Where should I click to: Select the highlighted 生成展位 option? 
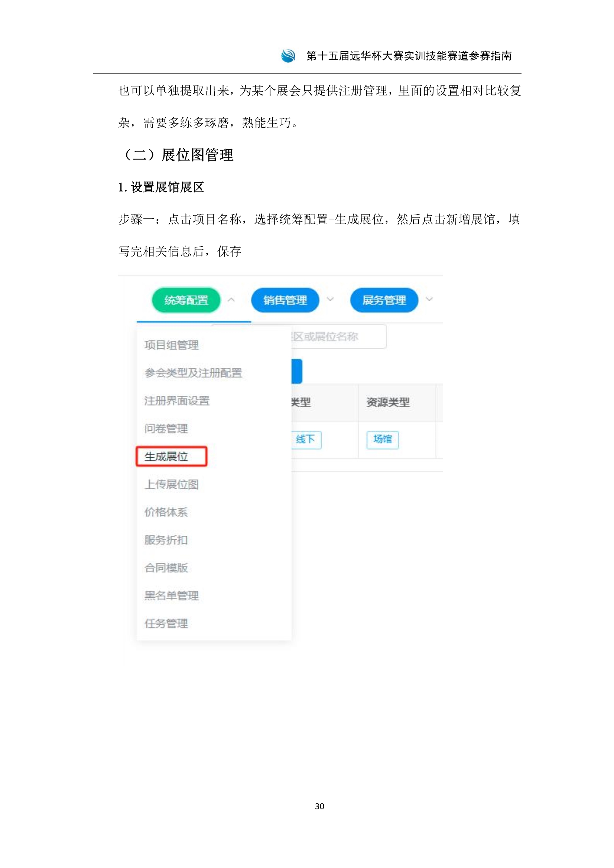(172, 457)
